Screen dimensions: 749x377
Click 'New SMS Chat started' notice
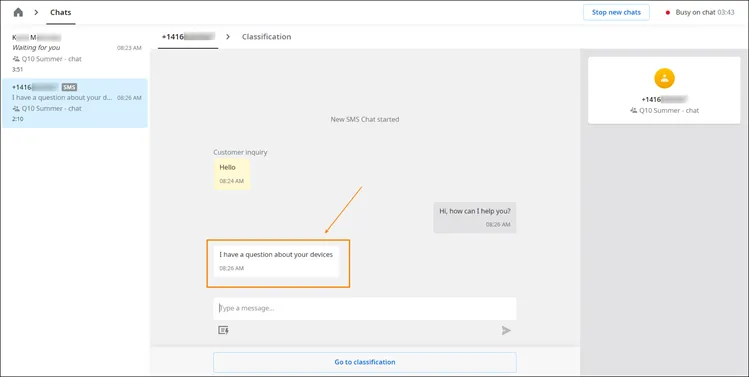[364, 119]
